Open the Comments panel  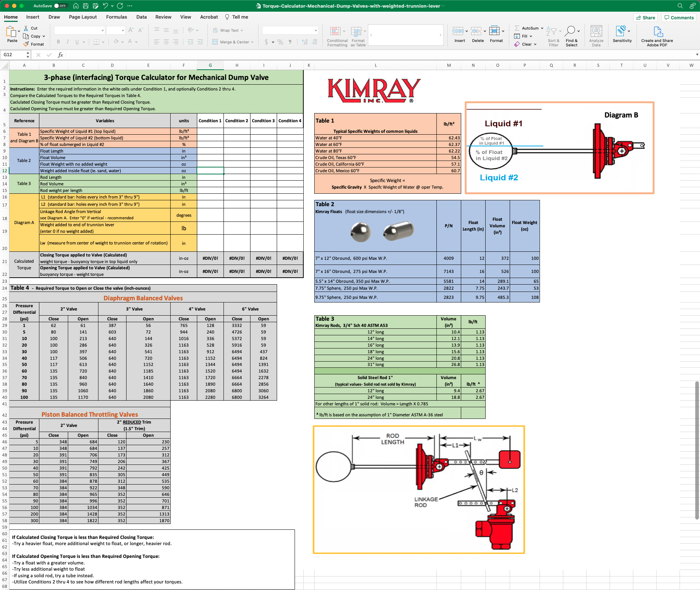678,18
